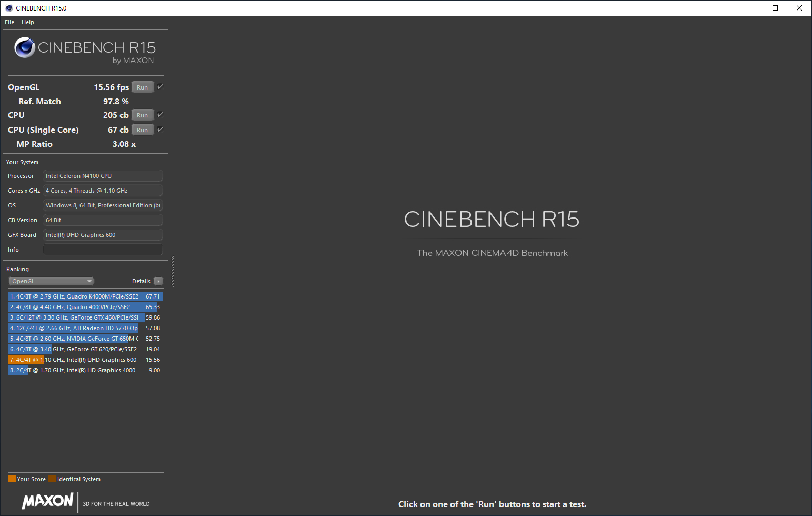Maximize the Cinebench window

[x=775, y=8]
